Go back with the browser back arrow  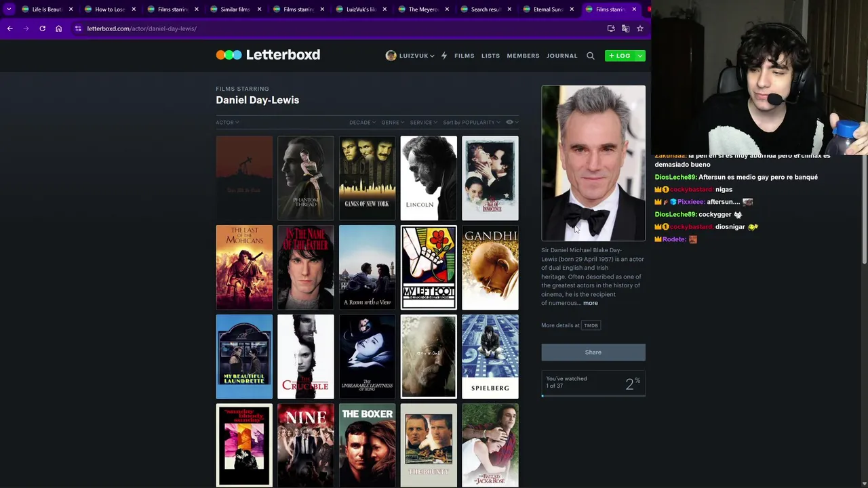point(9,28)
